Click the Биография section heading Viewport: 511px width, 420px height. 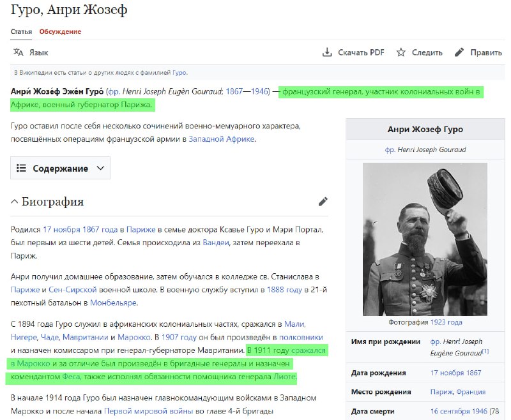point(53,202)
